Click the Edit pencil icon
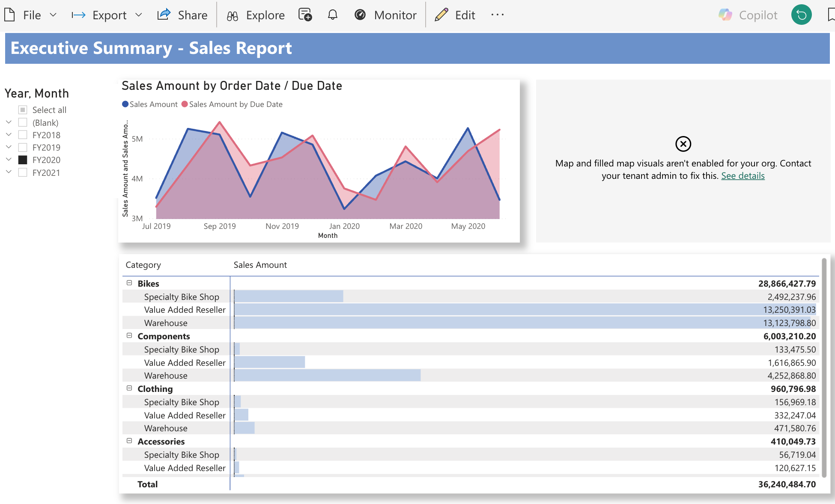The height and width of the screenshot is (504, 835). (x=441, y=15)
